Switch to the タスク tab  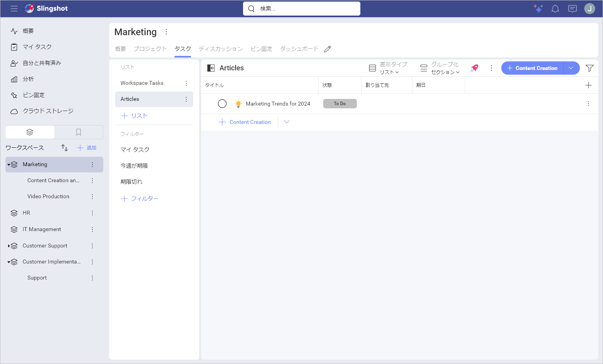pyautogui.click(x=183, y=49)
